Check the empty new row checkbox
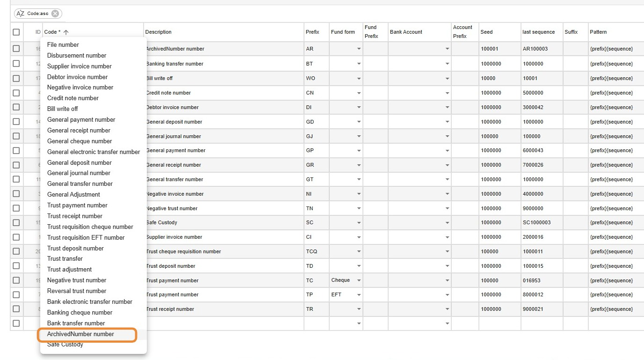This screenshot has height=360, width=644. pyautogui.click(x=16, y=323)
